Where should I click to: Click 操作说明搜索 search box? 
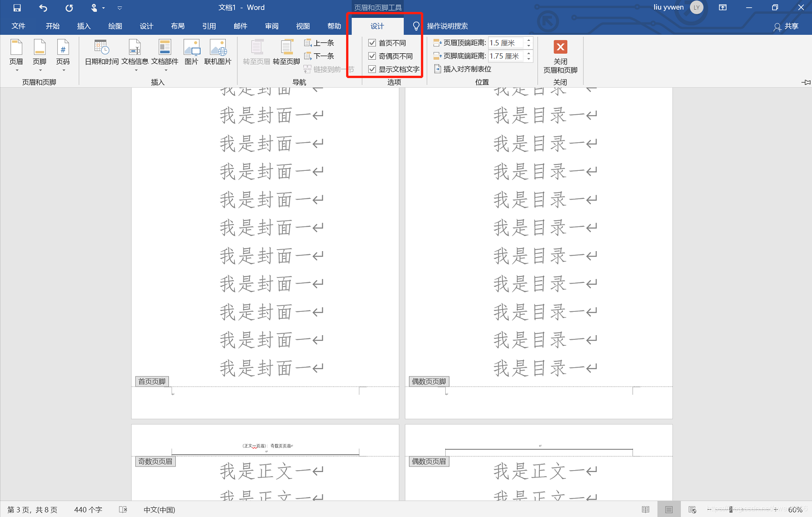(x=448, y=26)
